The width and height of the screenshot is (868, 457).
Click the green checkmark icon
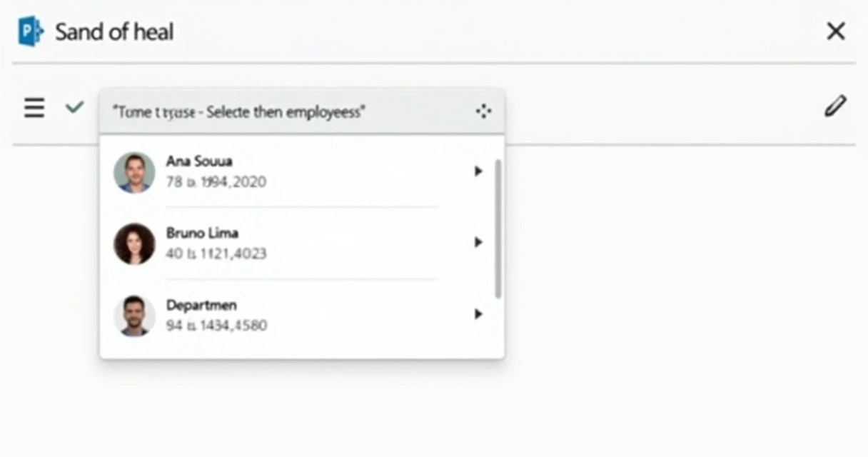pos(74,107)
